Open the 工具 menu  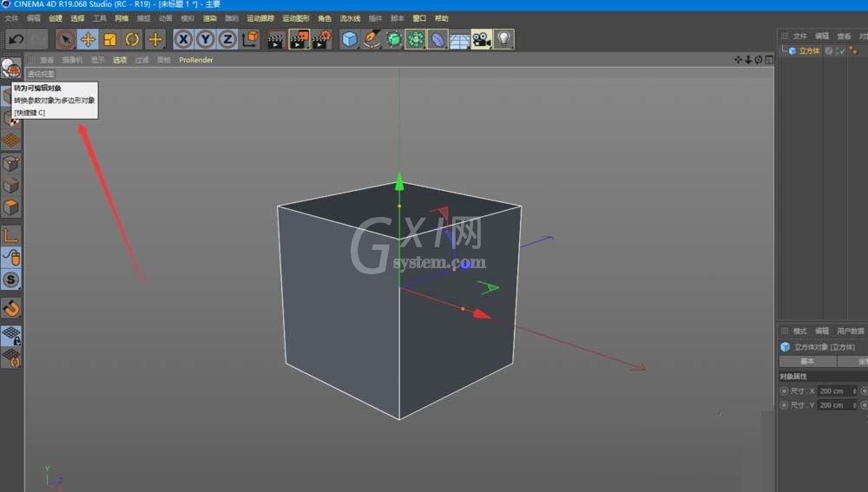click(x=100, y=18)
